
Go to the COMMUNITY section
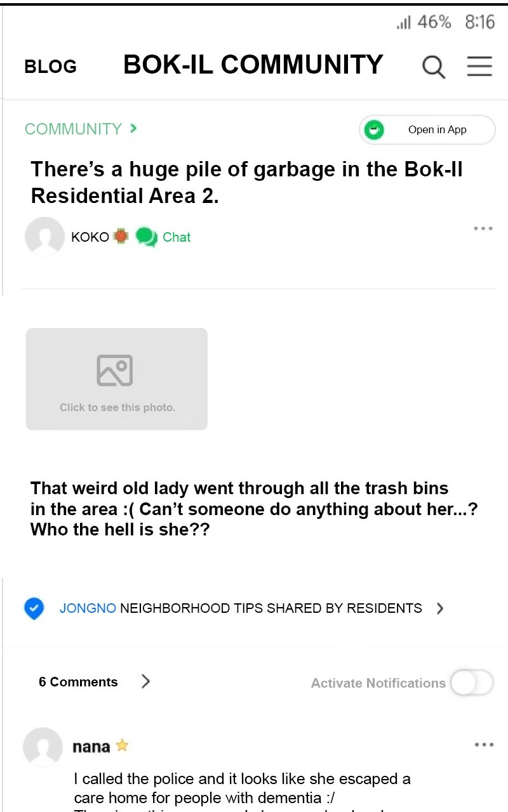(x=73, y=129)
